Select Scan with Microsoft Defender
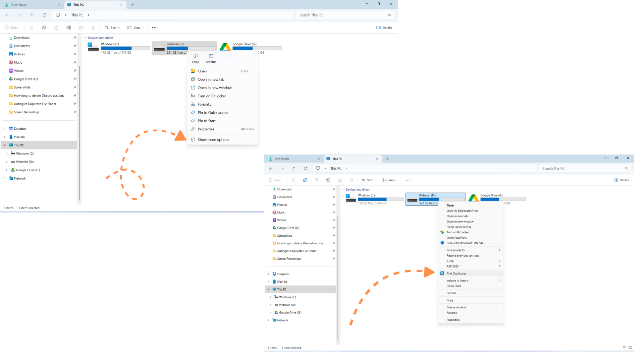 466,243
